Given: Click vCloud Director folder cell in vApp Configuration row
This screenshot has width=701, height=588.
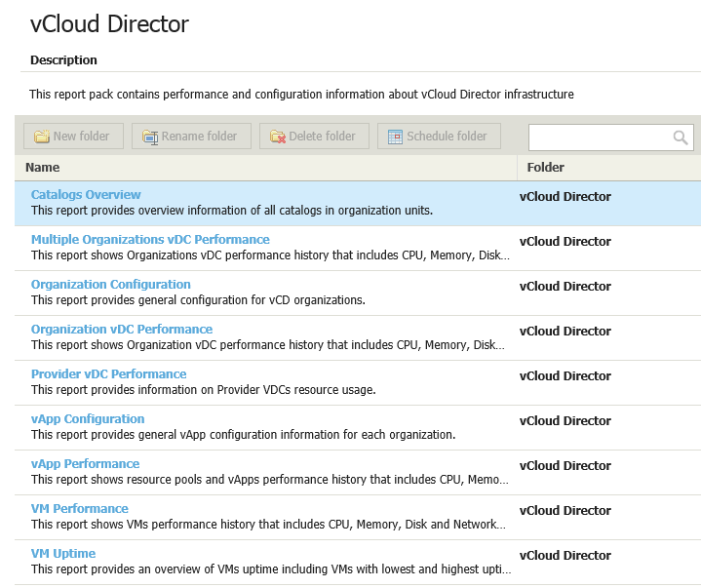Looking at the screenshot, I should [x=565, y=421].
